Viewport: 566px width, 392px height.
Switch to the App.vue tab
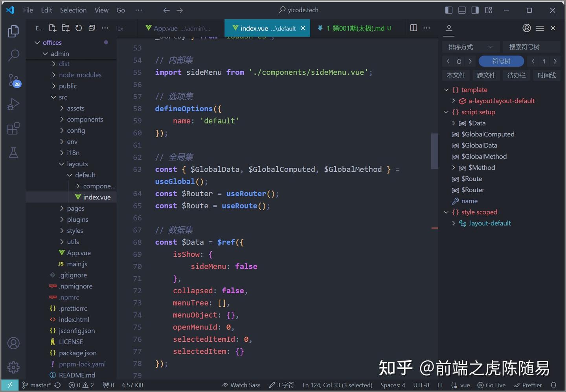[178, 28]
